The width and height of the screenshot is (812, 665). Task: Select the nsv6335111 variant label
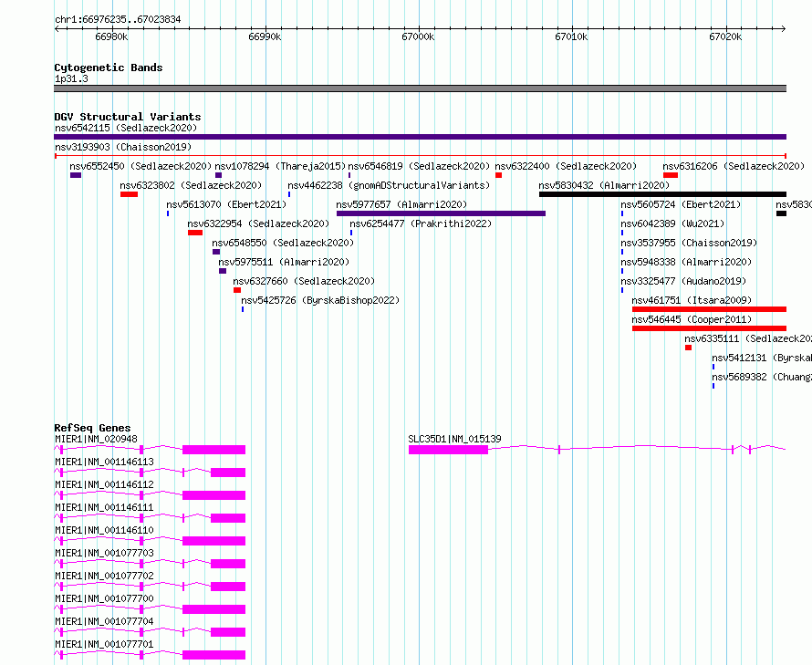coord(748,338)
